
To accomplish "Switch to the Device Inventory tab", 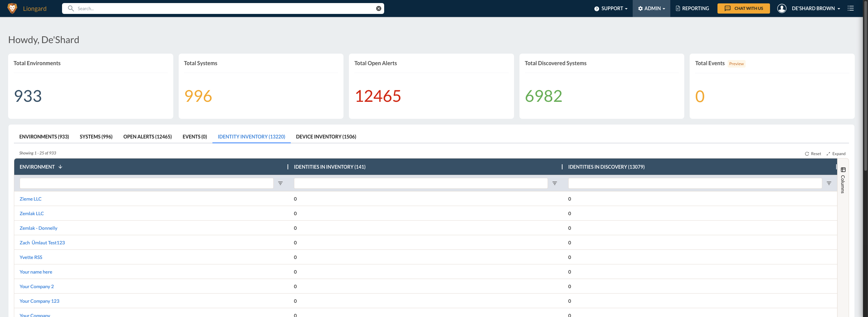I will 326,137.
